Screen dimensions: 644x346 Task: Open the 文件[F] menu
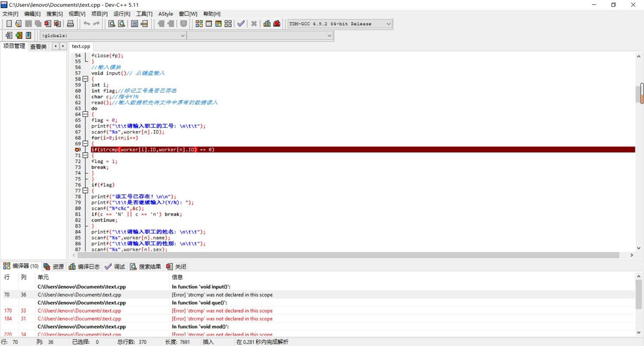10,14
